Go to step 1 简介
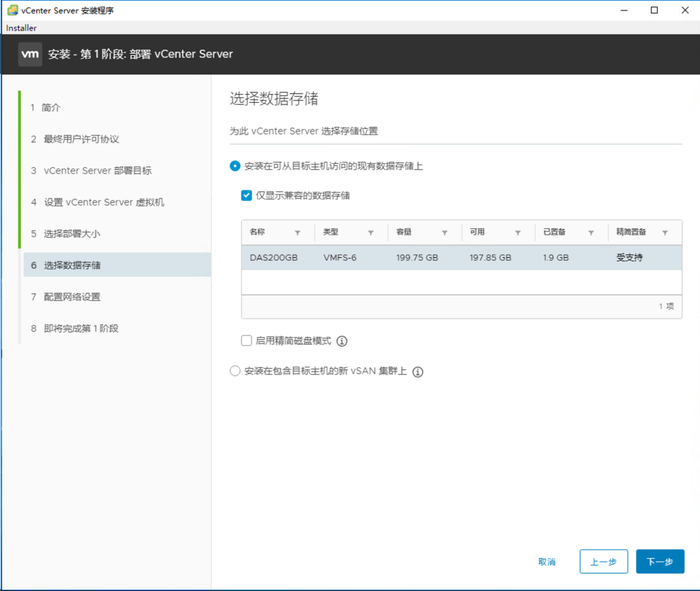Screen dimensions: 700x591 [45, 108]
